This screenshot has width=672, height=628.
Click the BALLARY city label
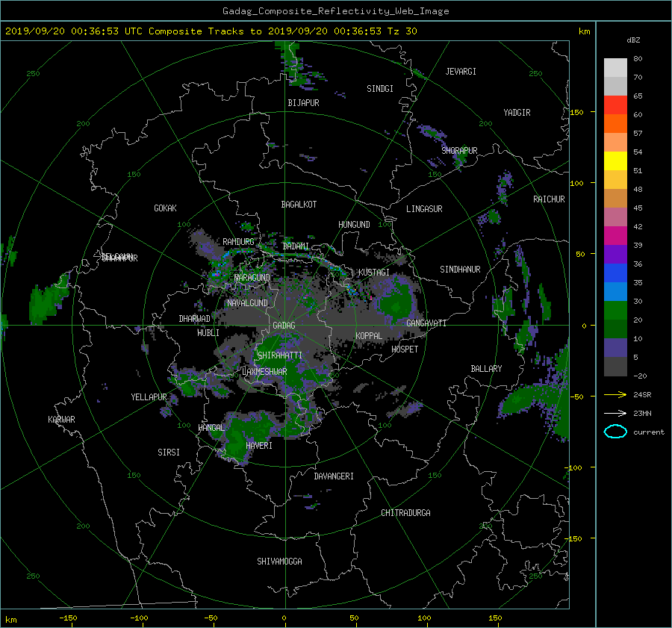click(486, 369)
